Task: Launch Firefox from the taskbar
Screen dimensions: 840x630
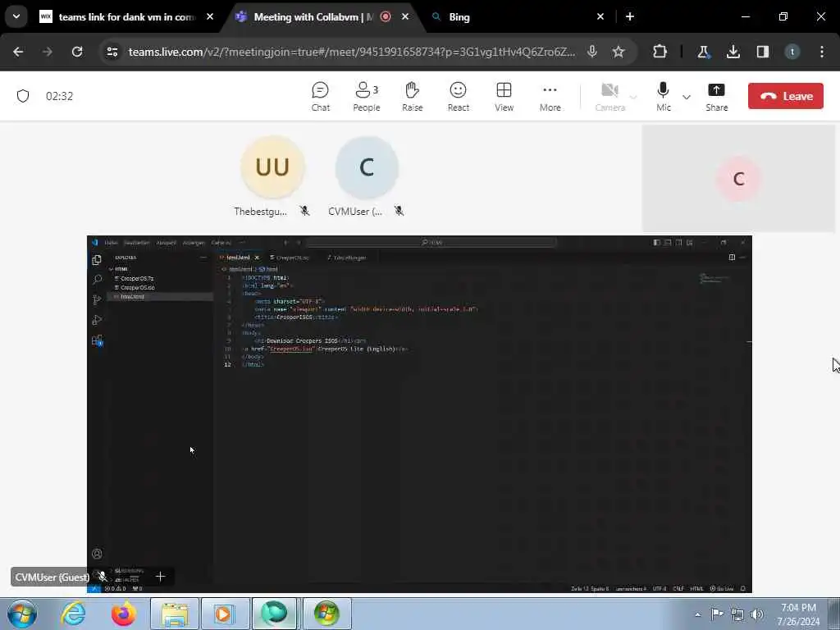Action: (123, 614)
